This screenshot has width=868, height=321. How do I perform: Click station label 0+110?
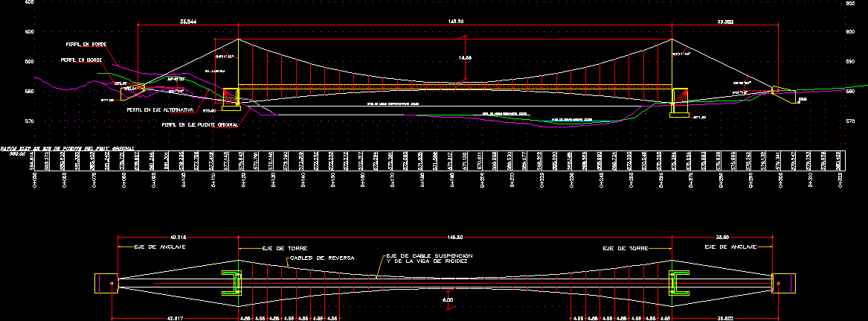click(214, 181)
